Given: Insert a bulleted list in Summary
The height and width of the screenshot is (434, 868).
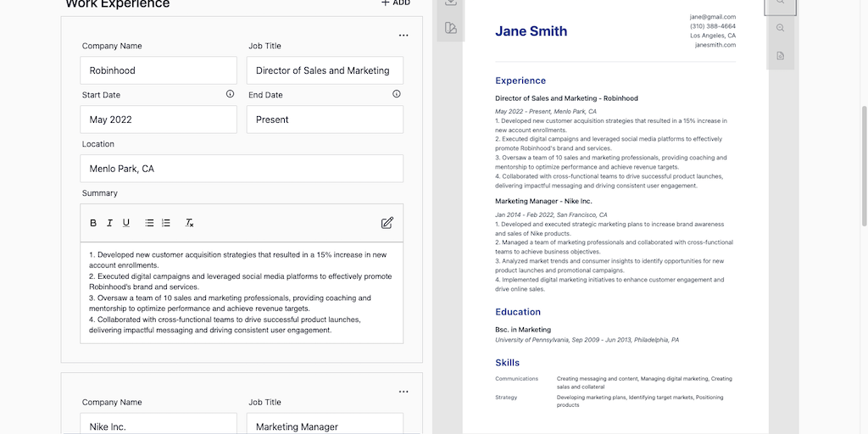Looking at the screenshot, I should click(149, 223).
